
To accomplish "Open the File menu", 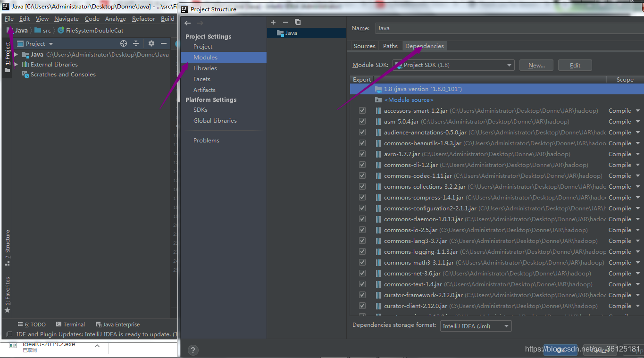I will click(x=9, y=19).
